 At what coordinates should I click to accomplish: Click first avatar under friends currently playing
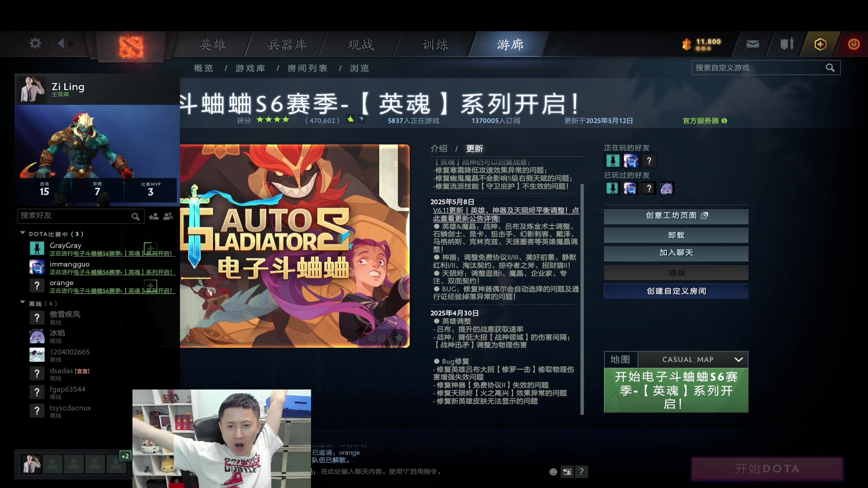coord(613,161)
